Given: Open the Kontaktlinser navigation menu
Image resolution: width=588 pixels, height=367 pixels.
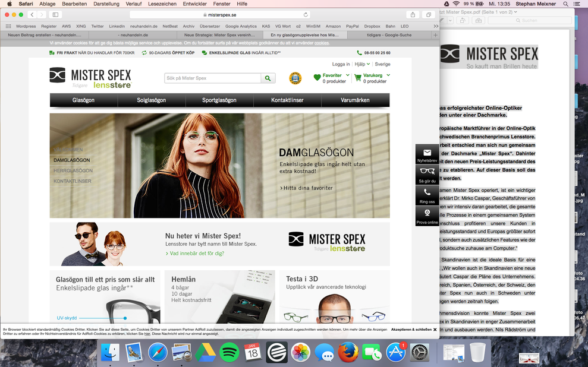Looking at the screenshot, I should 287,100.
